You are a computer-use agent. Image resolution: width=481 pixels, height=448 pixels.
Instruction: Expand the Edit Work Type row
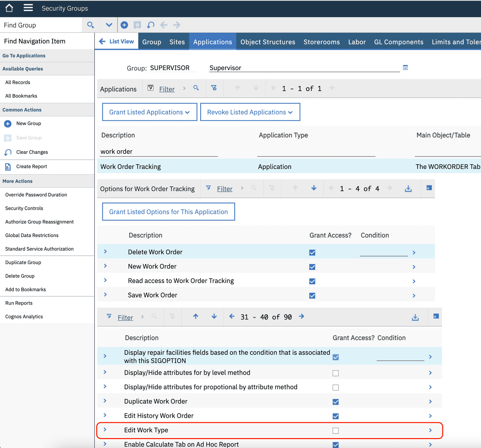(x=105, y=430)
